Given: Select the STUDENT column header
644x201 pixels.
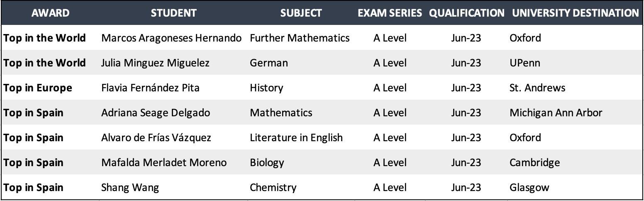Looking at the screenshot, I should (x=173, y=13).
